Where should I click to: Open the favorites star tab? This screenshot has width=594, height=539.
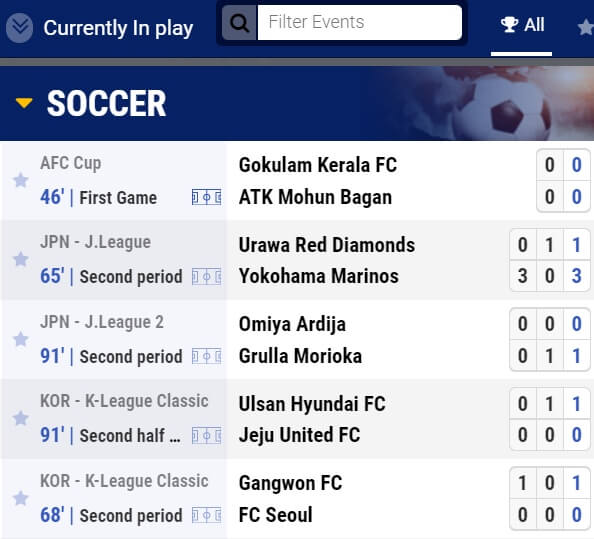pyautogui.click(x=585, y=27)
